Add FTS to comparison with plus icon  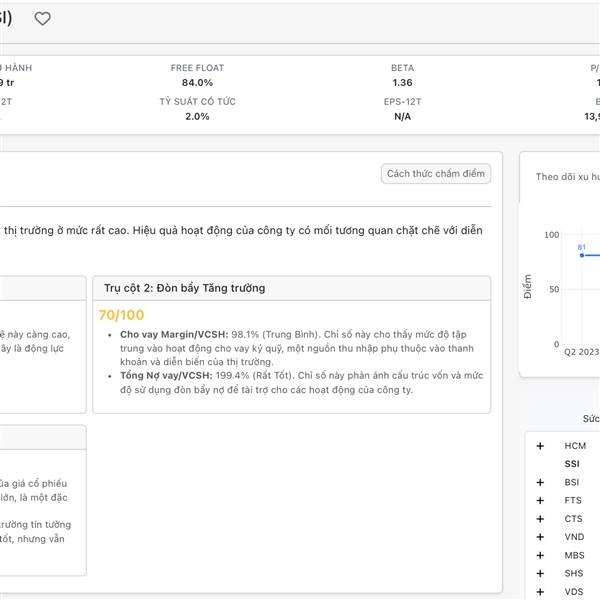coord(540,501)
